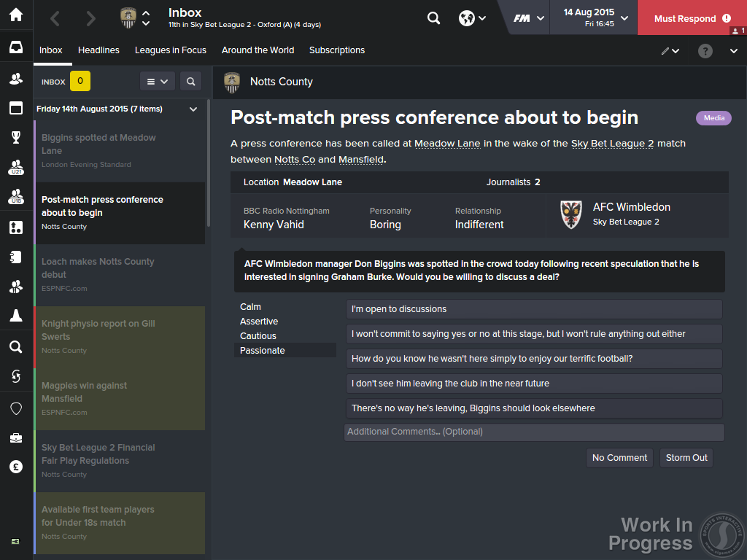Collapse the Friday 14th August group
The image size is (747, 560).
click(193, 109)
